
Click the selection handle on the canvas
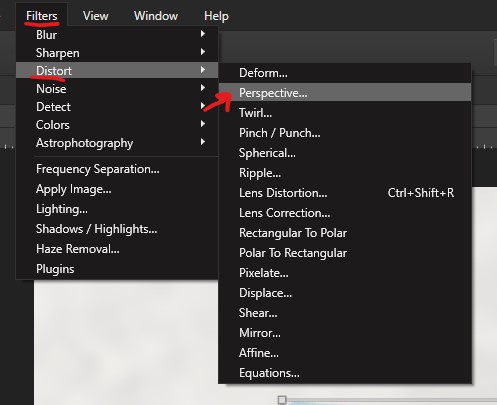coord(282,400)
